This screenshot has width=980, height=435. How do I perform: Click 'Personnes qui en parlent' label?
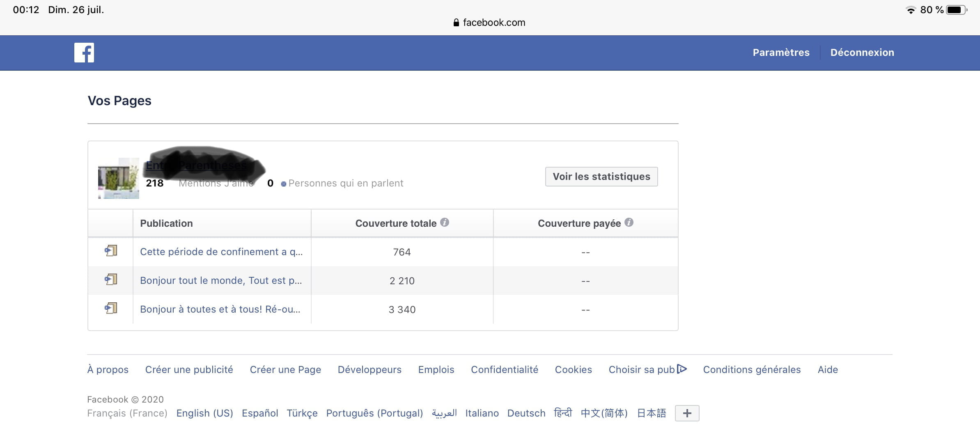click(346, 183)
